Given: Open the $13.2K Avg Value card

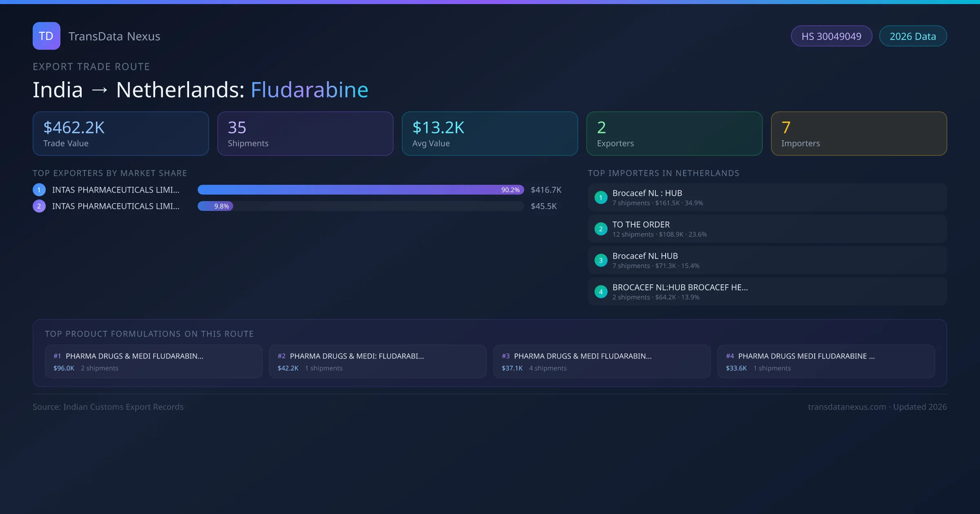Looking at the screenshot, I should [490, 134].
